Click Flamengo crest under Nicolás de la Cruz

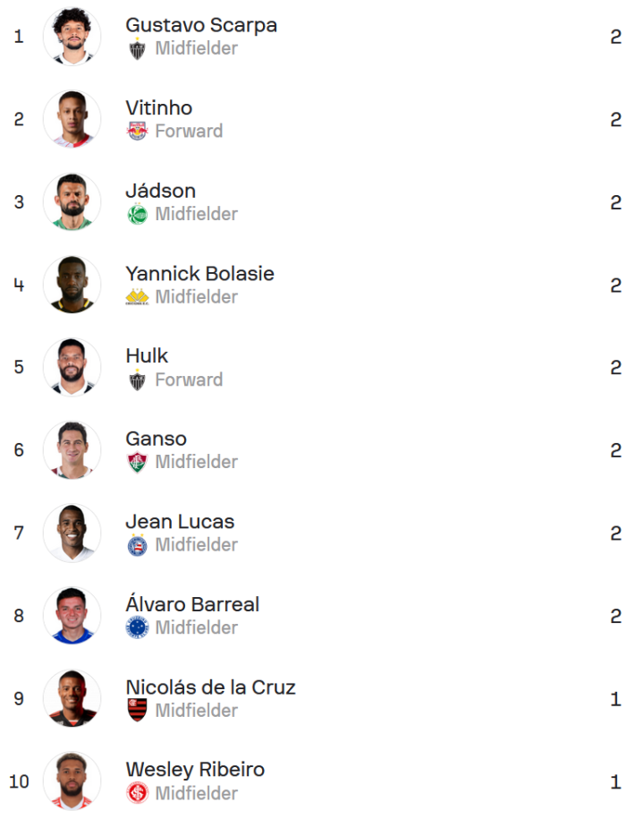(x=137, y=711)
